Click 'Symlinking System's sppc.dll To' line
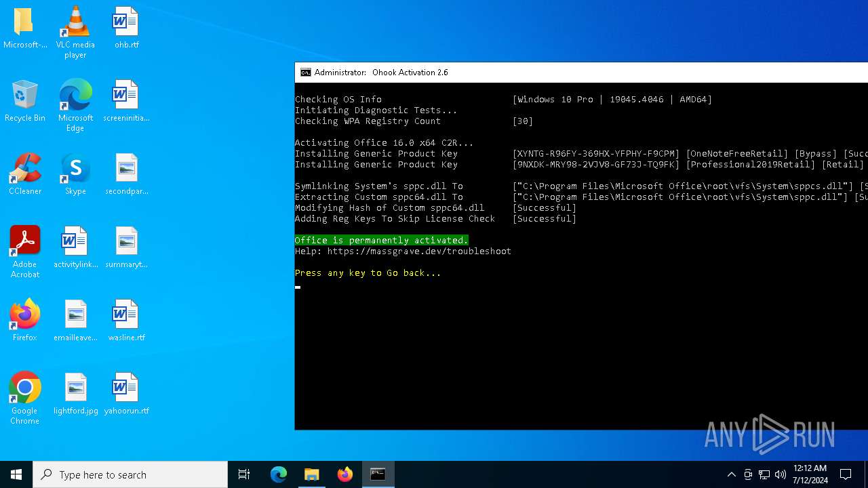Image resolution: width=868 pixels, height=488 pixels. [x=378, y=186]
